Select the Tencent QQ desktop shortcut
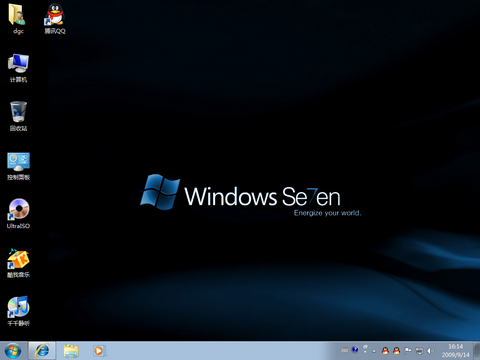This screenshot has height=360, width=480. point(55,19)
